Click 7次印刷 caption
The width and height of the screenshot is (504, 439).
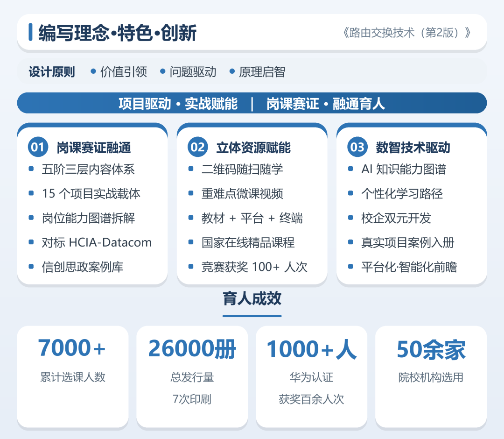coord(192,399)
